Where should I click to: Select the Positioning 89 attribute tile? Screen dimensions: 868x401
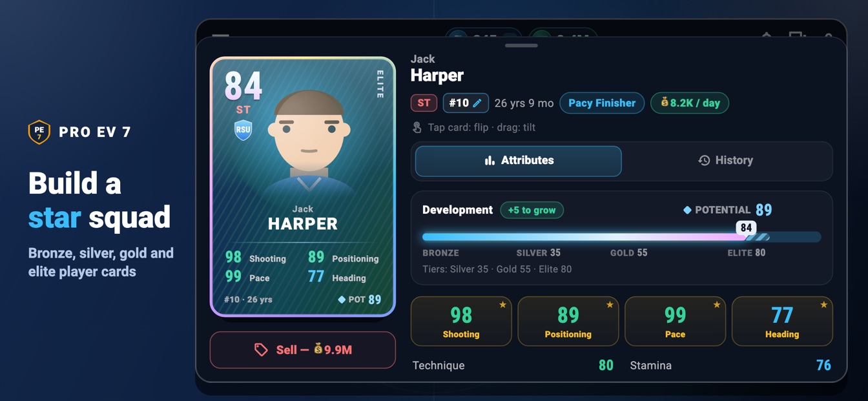coord(568,322)
